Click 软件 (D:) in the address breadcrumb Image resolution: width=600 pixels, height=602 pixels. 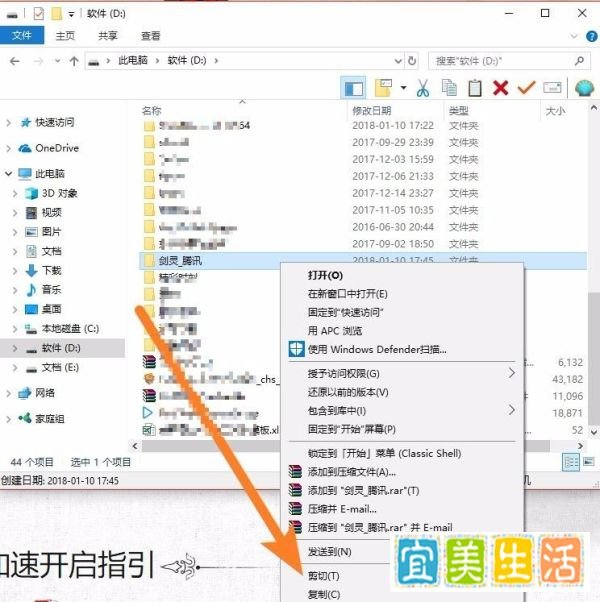(187, 60)
